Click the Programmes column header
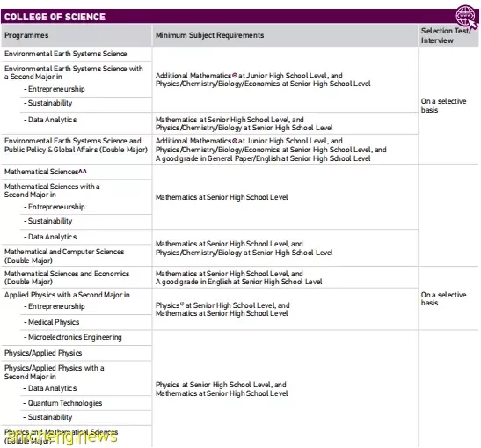 pos(26,35)
